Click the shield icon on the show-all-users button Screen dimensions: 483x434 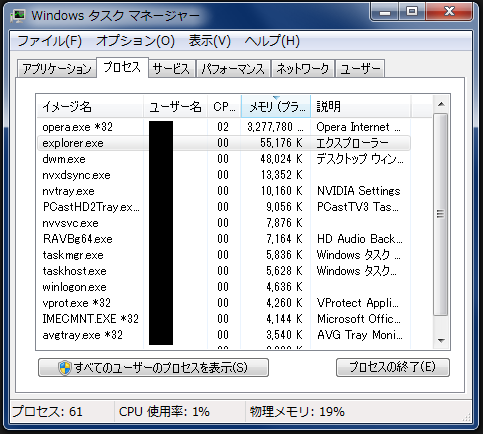tap(65, 368)
